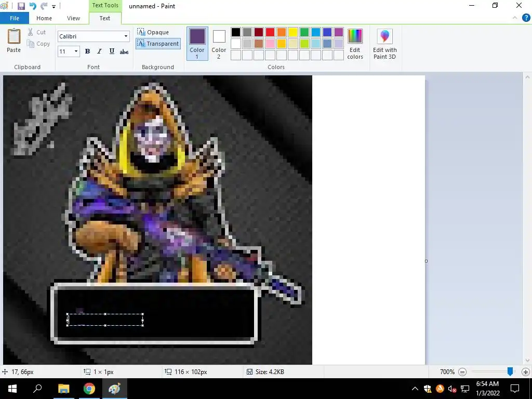Open the Edit colors dialog
The image size is (532, 399).
[355, 44]
